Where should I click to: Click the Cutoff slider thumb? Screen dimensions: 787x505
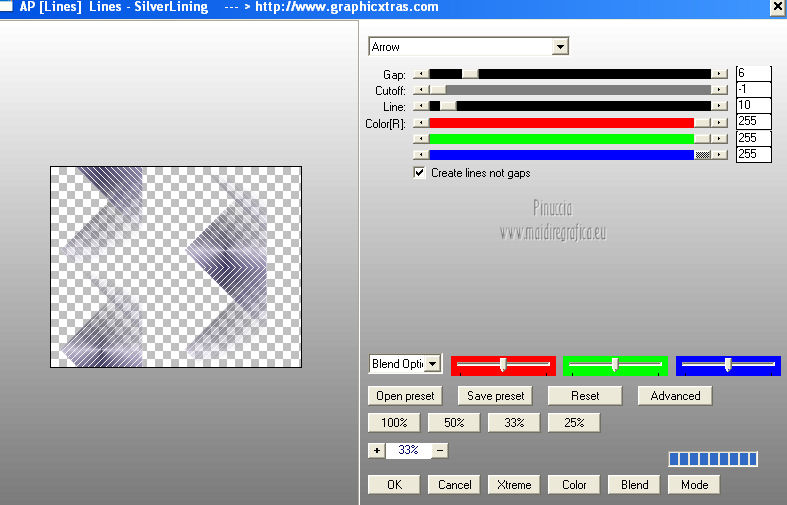(438, 90)
